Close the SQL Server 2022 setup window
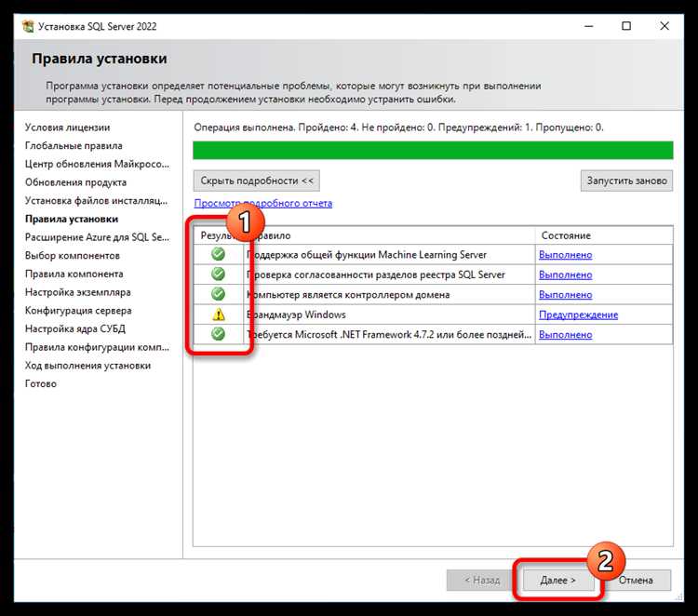The image size is (698, 616). pos(664,26)
